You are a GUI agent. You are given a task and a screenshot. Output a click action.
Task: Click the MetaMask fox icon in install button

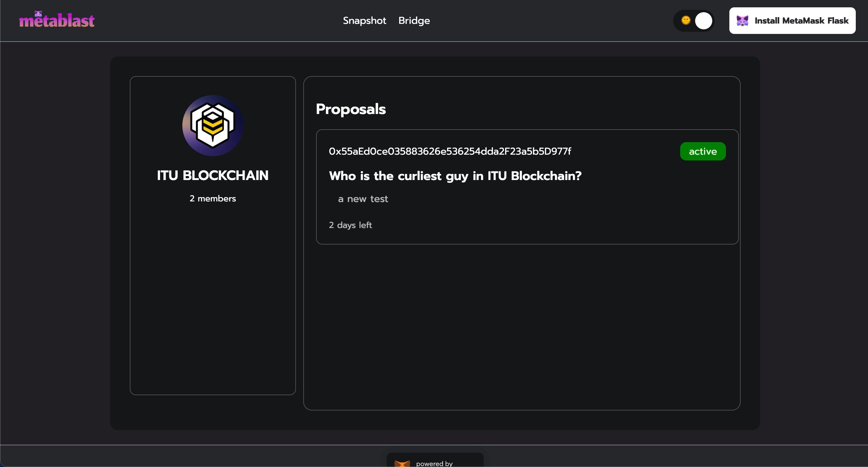(x=742, y=20)
